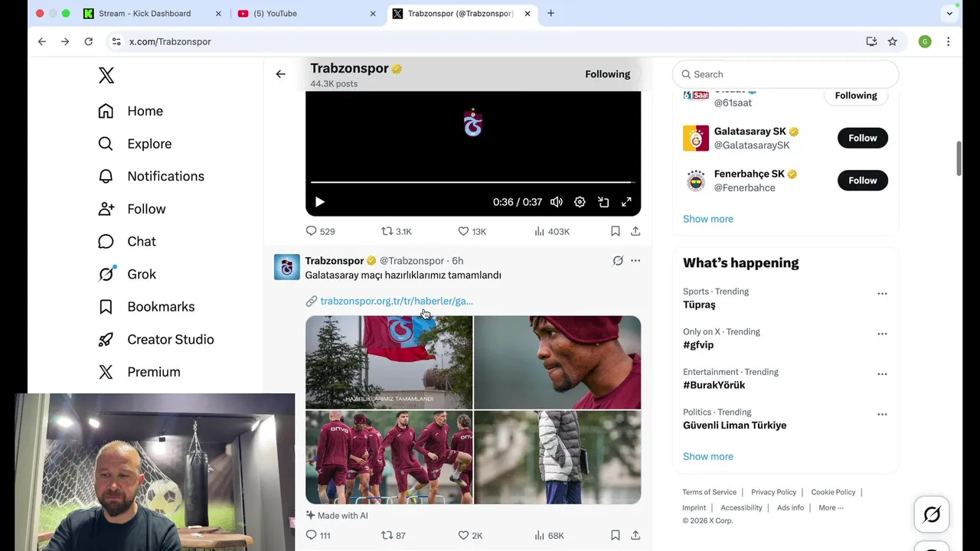
Task: Share the video post
Action: coord(635,231)
